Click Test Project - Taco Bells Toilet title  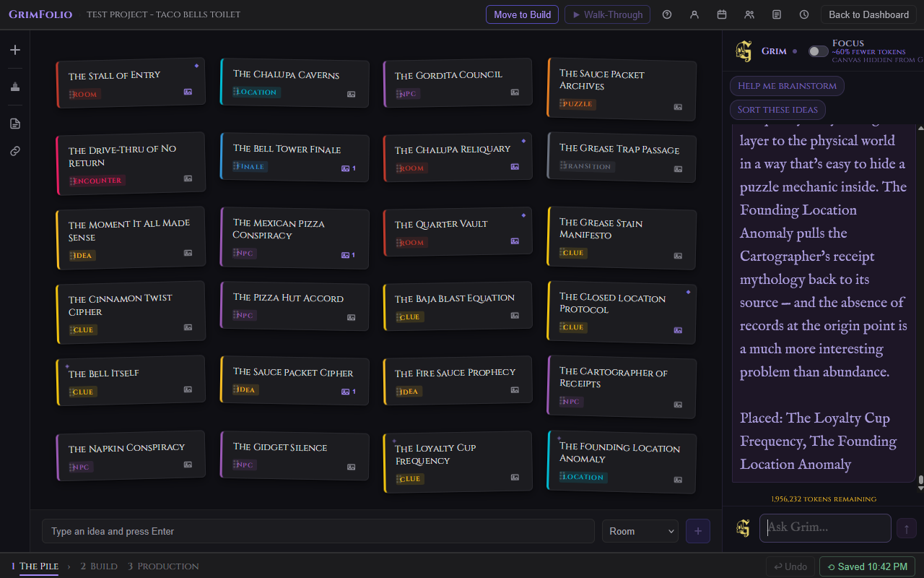tap(164, 14)
